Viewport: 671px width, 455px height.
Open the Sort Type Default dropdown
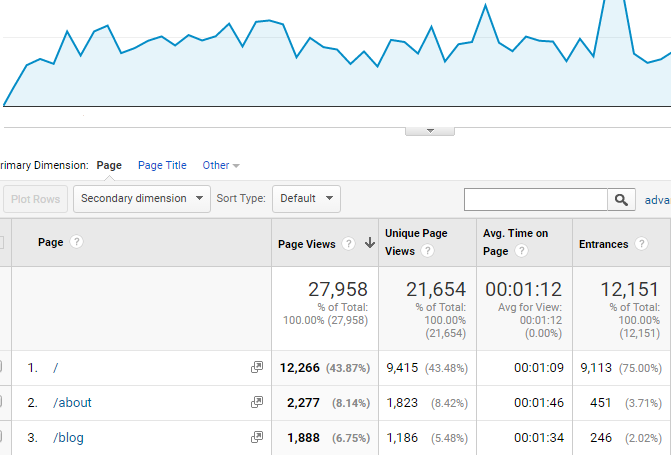pyautogui.click(x=306, y=199)
